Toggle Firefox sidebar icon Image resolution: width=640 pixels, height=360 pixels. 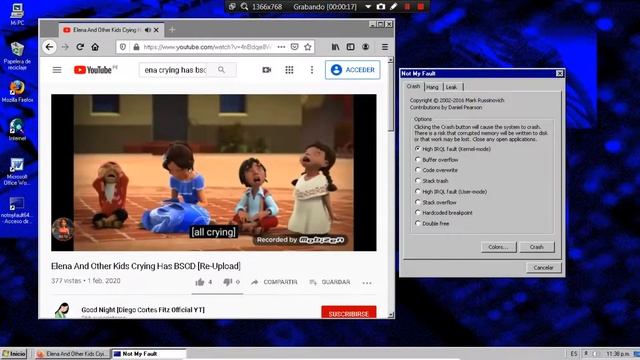pyautogui.click(x=350, y=47)
